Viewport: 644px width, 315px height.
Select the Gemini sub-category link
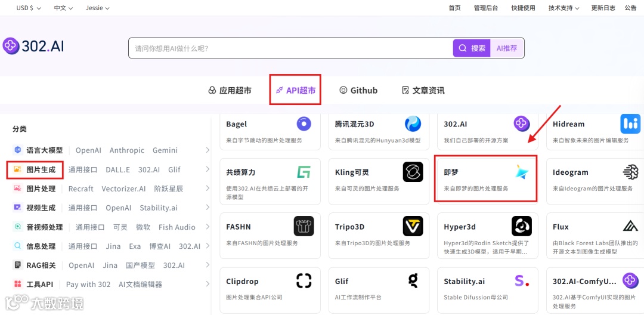point(165,150)
